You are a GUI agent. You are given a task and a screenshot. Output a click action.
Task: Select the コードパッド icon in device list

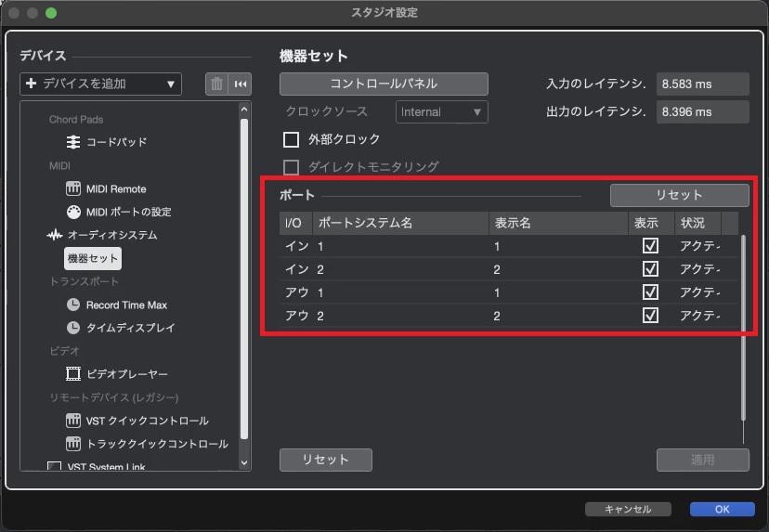click(74, 142)
